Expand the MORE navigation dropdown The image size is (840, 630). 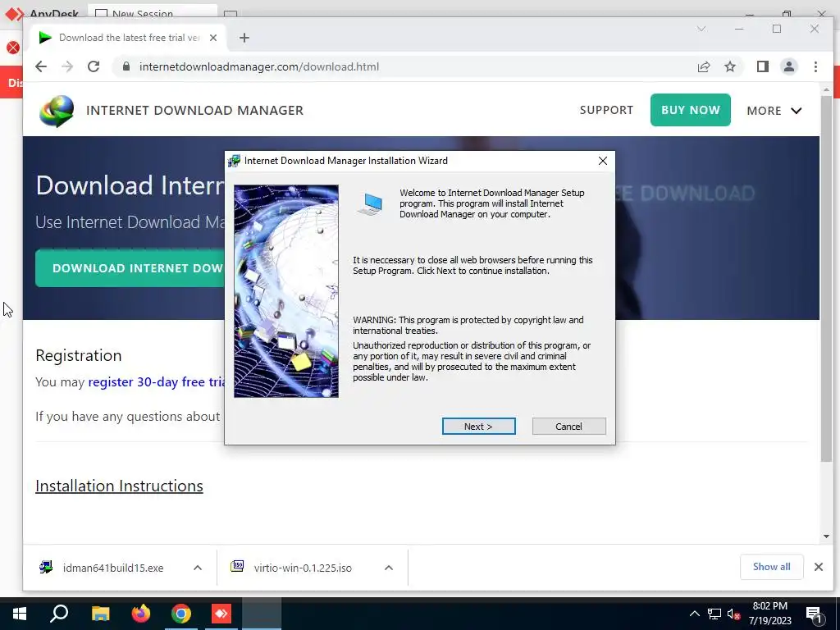coord(774,111)
